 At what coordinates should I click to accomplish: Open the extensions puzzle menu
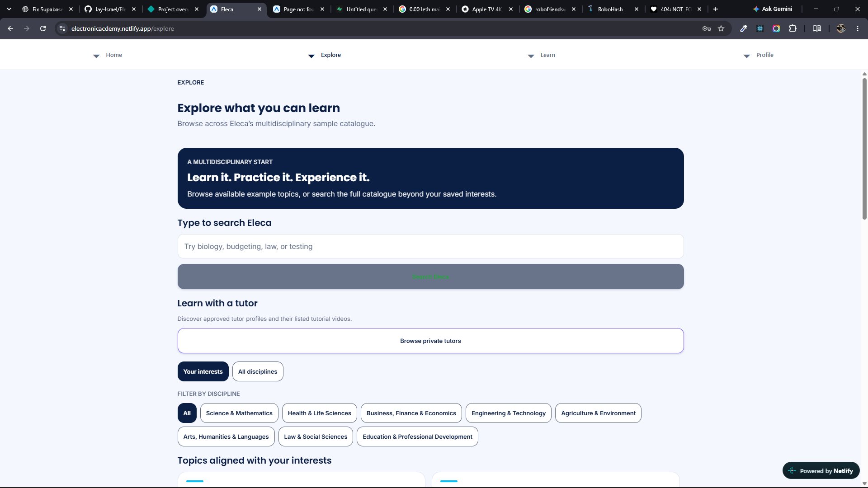793,28
